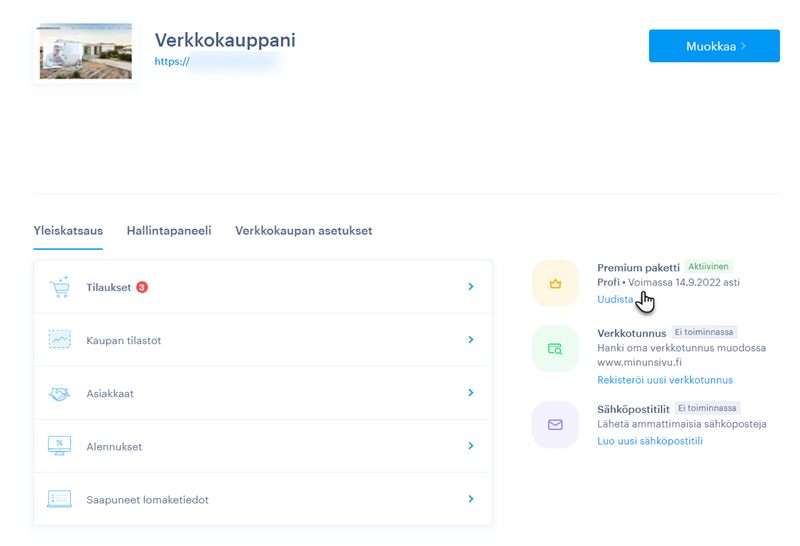Viewport: 800px width, 546px height.
Task: Click the Sähköpostitilit envelope icon
Action: tap(555, 425)
